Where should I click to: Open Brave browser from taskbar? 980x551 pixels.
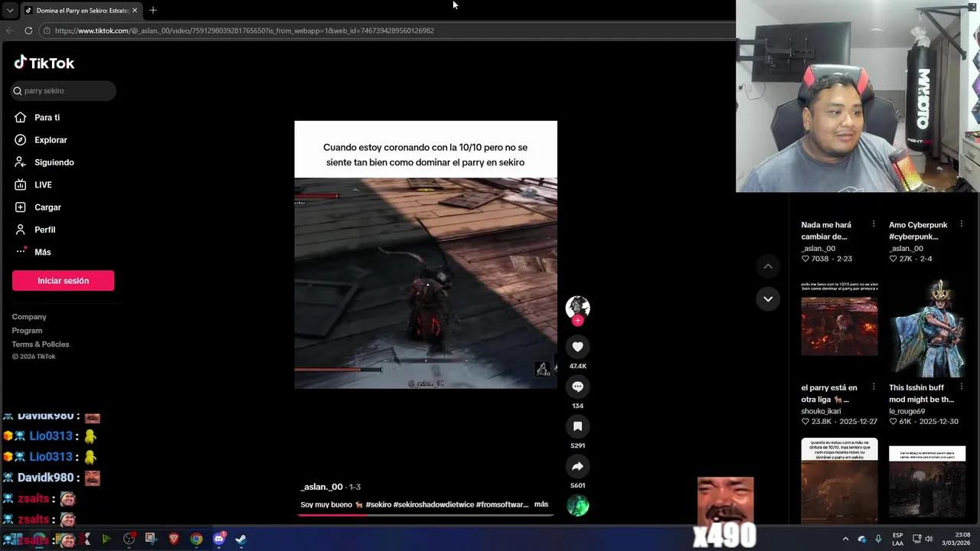click(x=174, y=539)
